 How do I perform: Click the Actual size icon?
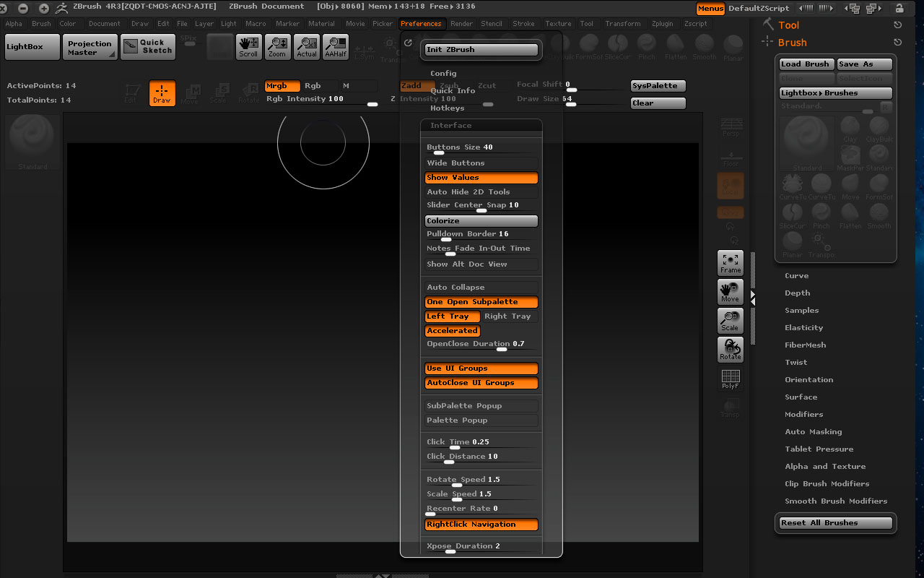(306, 47)
